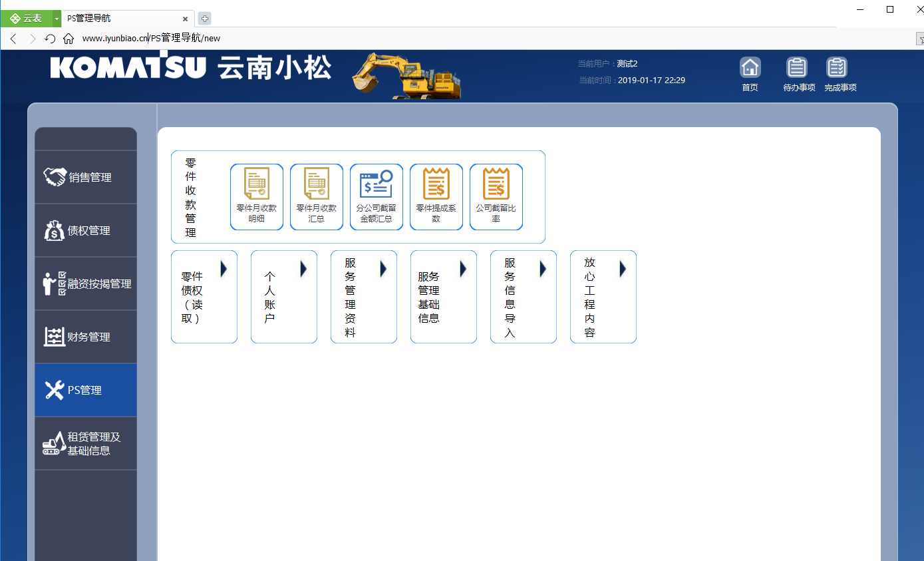Click the 个人账户 label text

(x=269, y=297)
